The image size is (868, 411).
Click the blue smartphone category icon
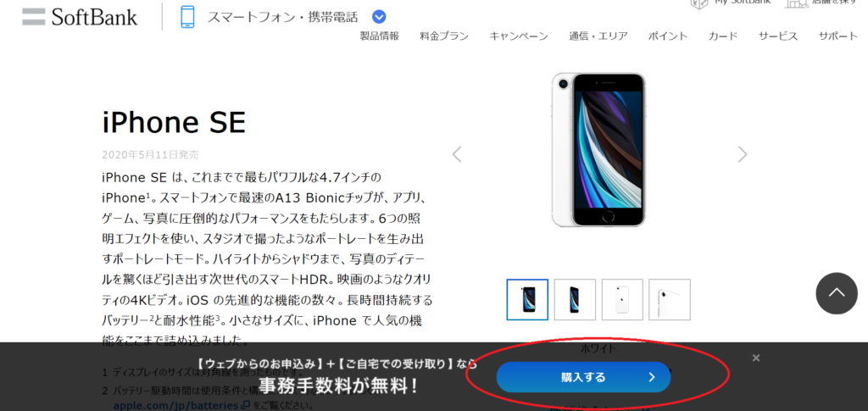click(x=187, y=17)
